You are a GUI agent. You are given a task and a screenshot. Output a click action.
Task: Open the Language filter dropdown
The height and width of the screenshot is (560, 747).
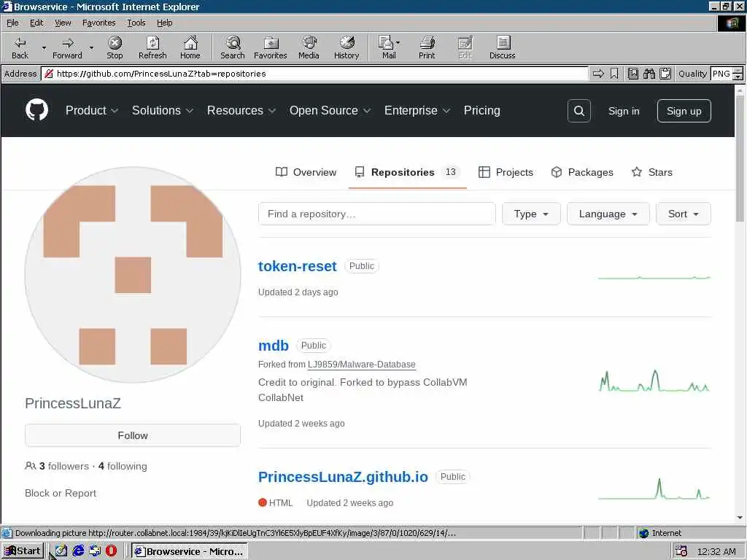(x=608, y=214)
